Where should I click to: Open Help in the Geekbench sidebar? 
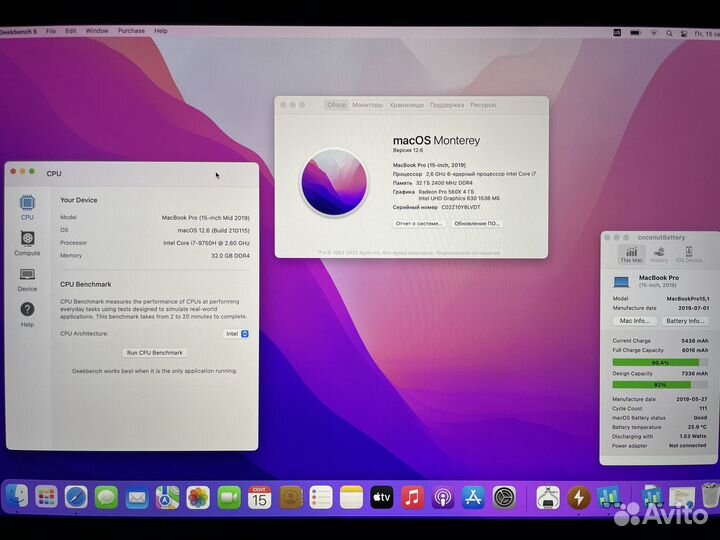(27, 315)
